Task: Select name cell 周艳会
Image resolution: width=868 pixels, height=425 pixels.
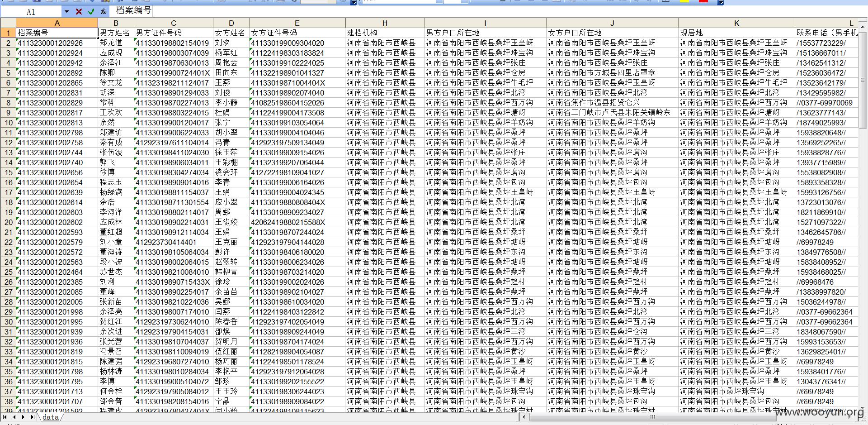Action: (x=231, y=63)
